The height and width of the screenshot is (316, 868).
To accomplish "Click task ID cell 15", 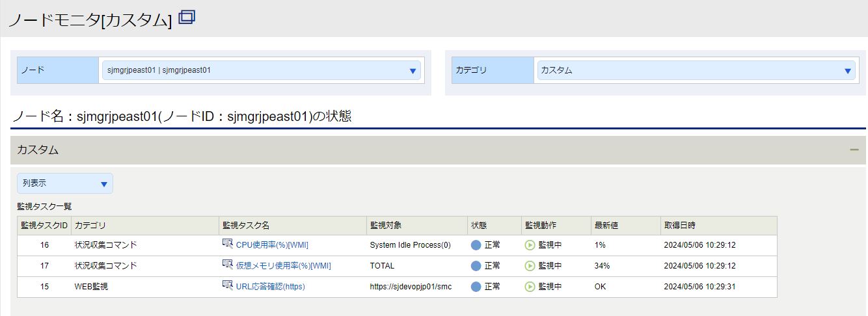I will tap(44, 286).
